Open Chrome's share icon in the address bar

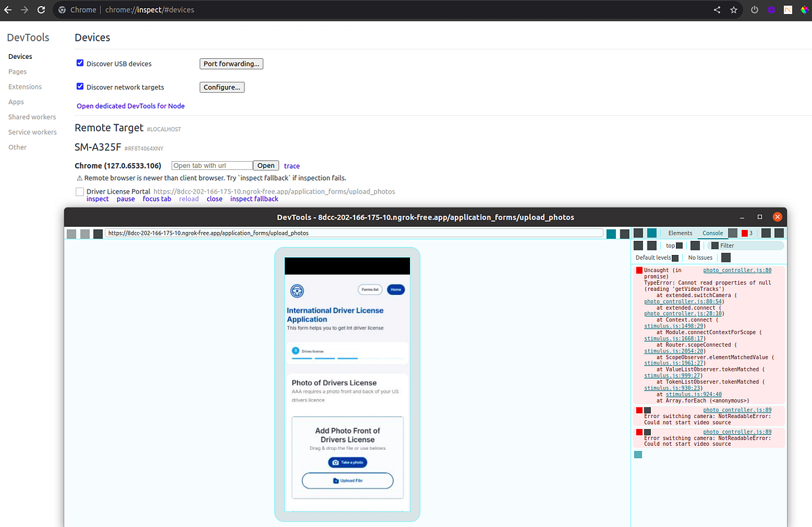719,9
